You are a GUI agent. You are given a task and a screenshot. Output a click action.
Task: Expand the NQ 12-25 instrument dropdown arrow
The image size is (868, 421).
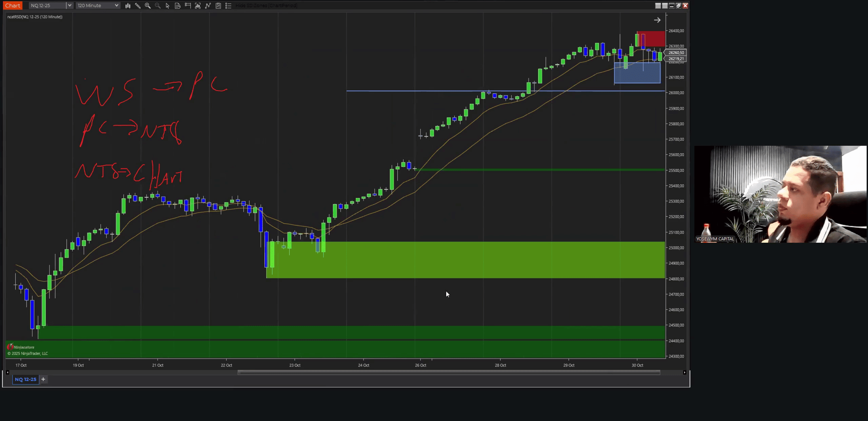coord(69,5)
